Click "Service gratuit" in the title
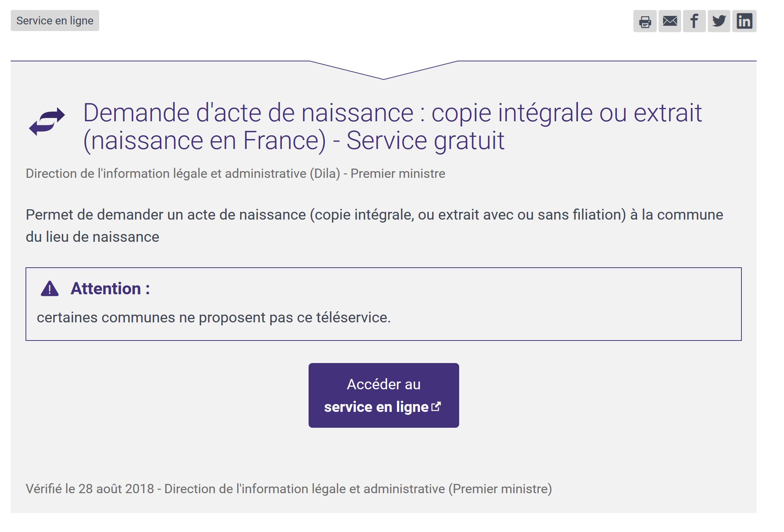The height and width of the screenshot is (532, 784). 425,141
